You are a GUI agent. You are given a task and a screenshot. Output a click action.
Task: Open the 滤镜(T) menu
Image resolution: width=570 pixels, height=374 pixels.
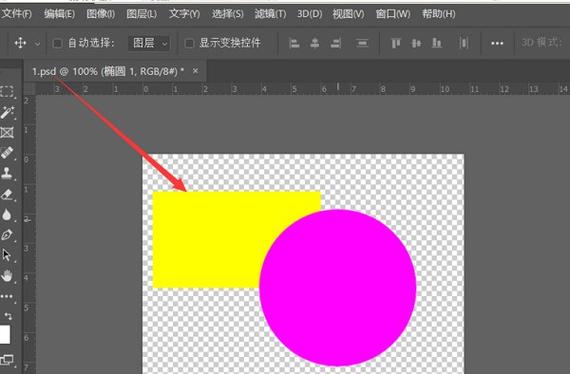point(270,14)
